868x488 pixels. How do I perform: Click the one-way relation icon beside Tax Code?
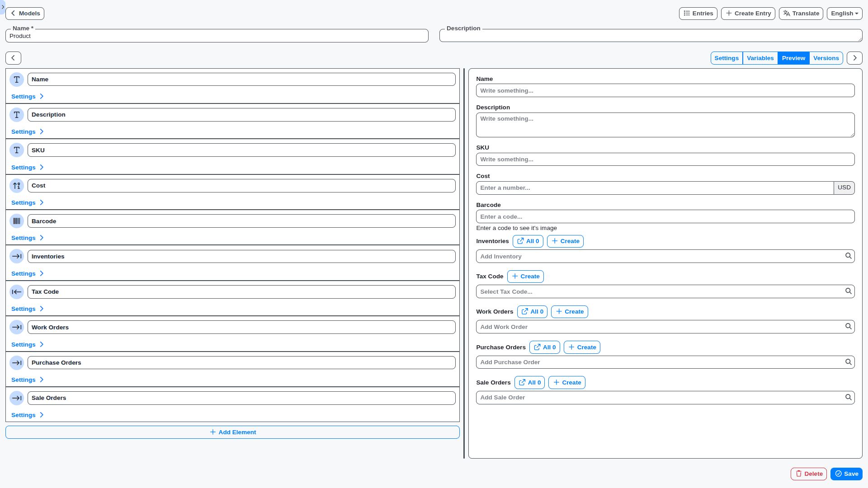(17, 292)
